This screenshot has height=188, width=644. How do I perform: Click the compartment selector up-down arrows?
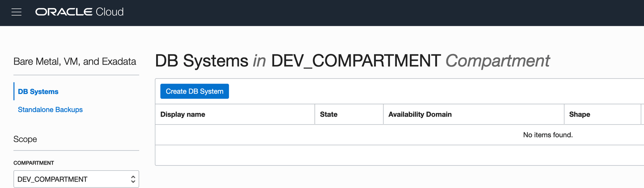[133, 180]
